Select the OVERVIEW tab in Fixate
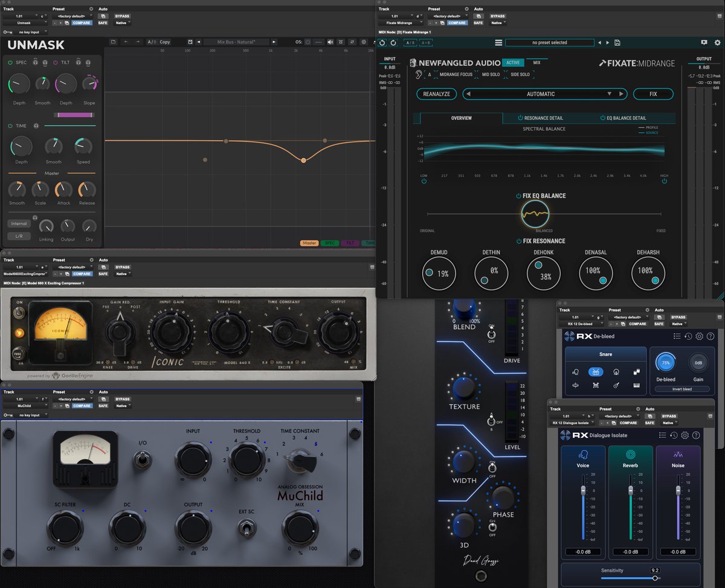 pyautogui.click(x=462, y=118)
